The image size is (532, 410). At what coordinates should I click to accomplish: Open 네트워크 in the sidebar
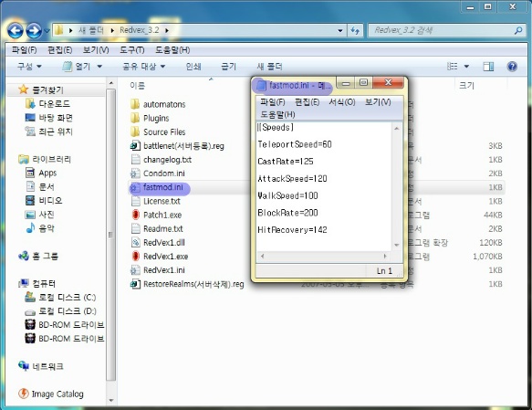(41, 366)
